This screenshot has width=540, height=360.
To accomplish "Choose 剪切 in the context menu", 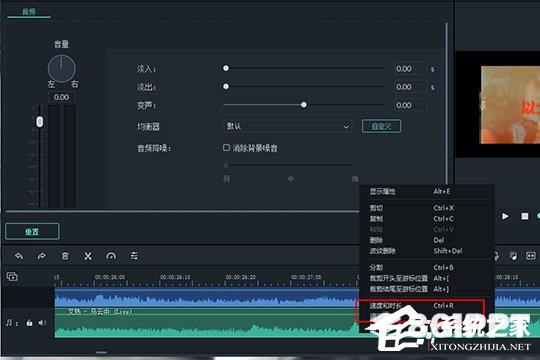I will point(427,208).
